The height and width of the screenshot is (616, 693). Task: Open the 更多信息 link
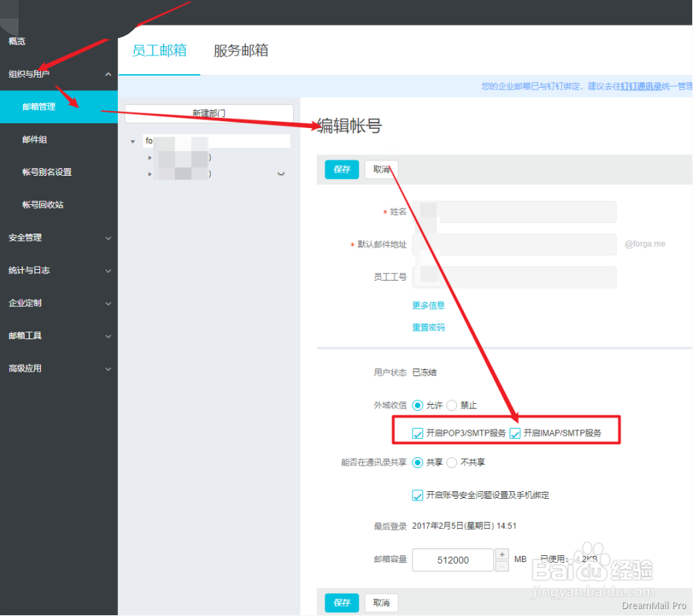429,306
